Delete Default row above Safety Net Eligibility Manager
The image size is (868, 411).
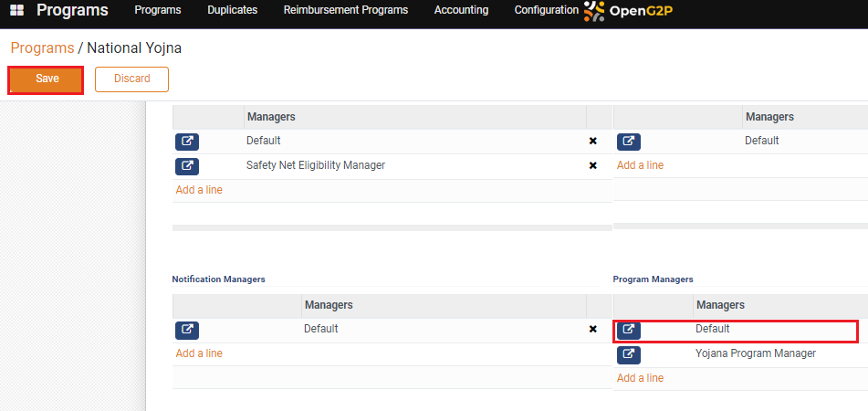coord(592,142)
